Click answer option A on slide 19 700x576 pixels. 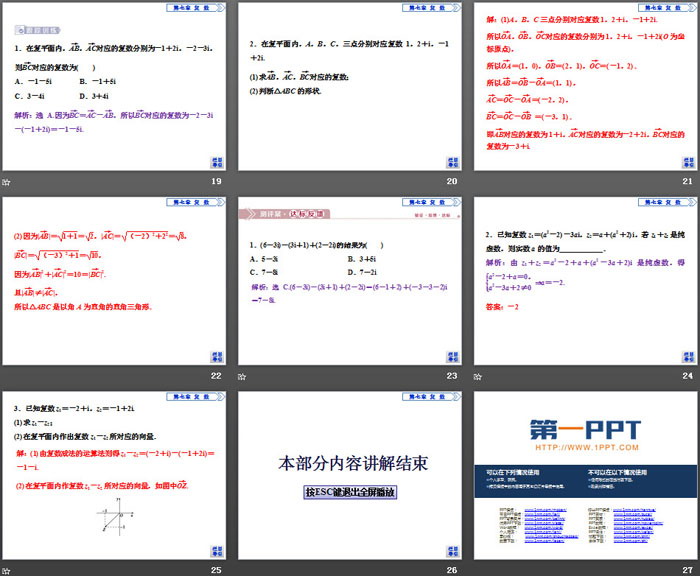click(x=33, y=81)
